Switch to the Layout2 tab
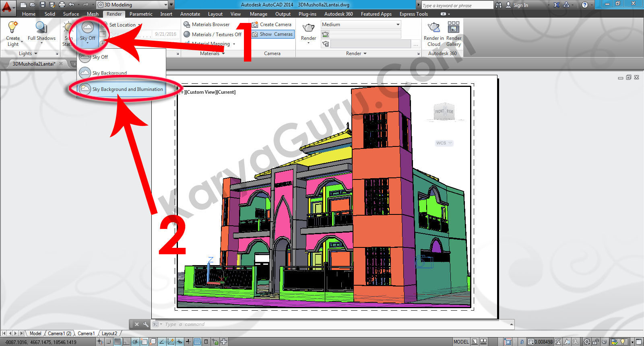Screen dimensions: 644x346 click(109, 334)
